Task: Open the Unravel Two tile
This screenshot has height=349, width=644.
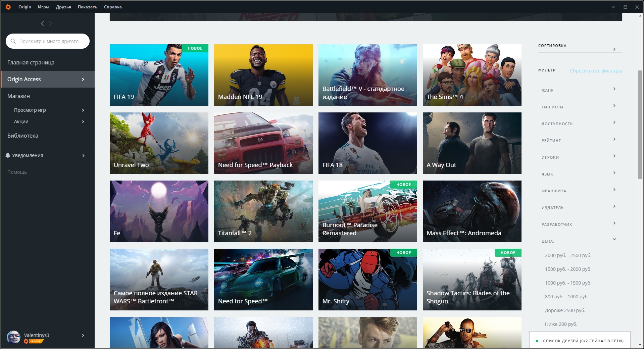Action: point(159,143)
